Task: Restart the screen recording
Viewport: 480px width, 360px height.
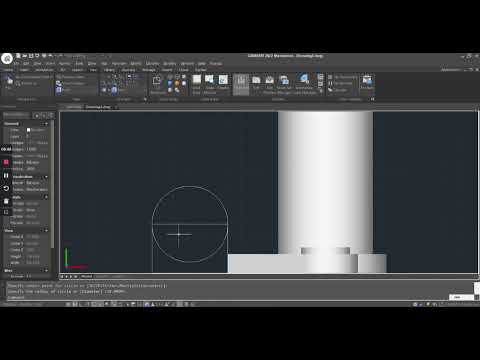Action: (x=6, y=188)
